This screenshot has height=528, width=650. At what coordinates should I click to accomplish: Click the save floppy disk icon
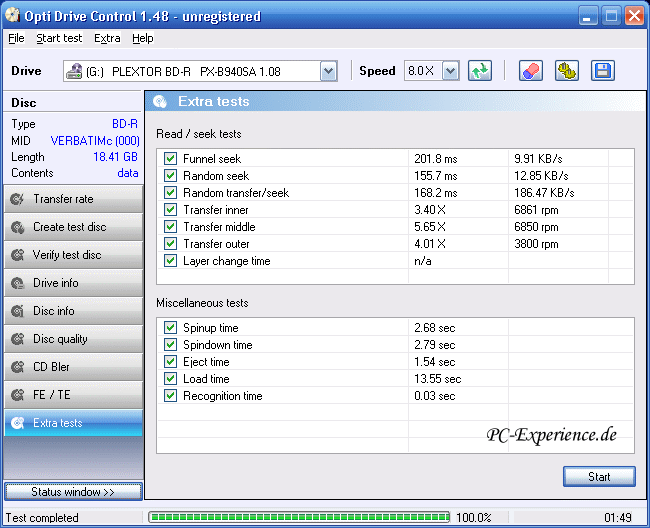[x=602, y=71]
